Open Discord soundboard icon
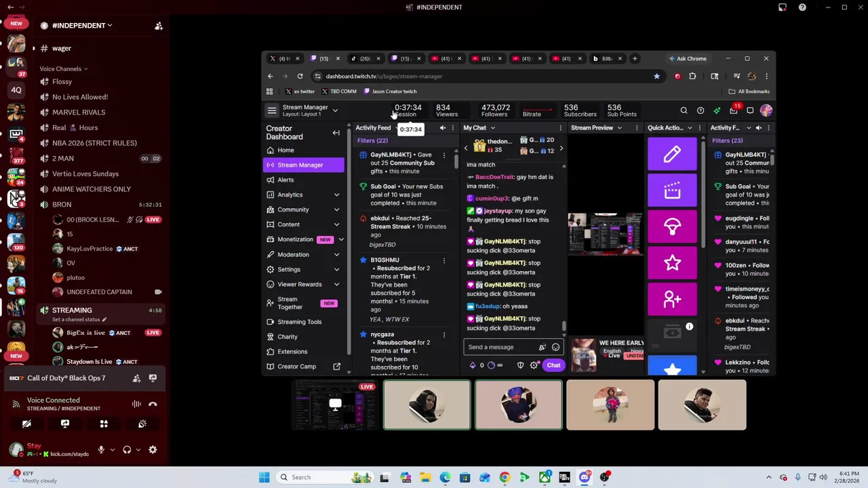Viewport: 868px width, 488px height. (x=142, y=424)
